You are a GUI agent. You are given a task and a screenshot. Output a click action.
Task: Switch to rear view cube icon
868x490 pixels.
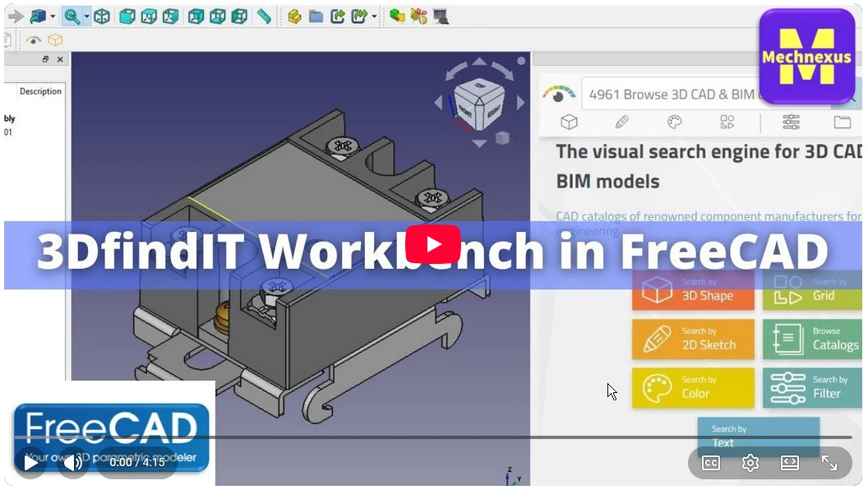tap(196, 16)
